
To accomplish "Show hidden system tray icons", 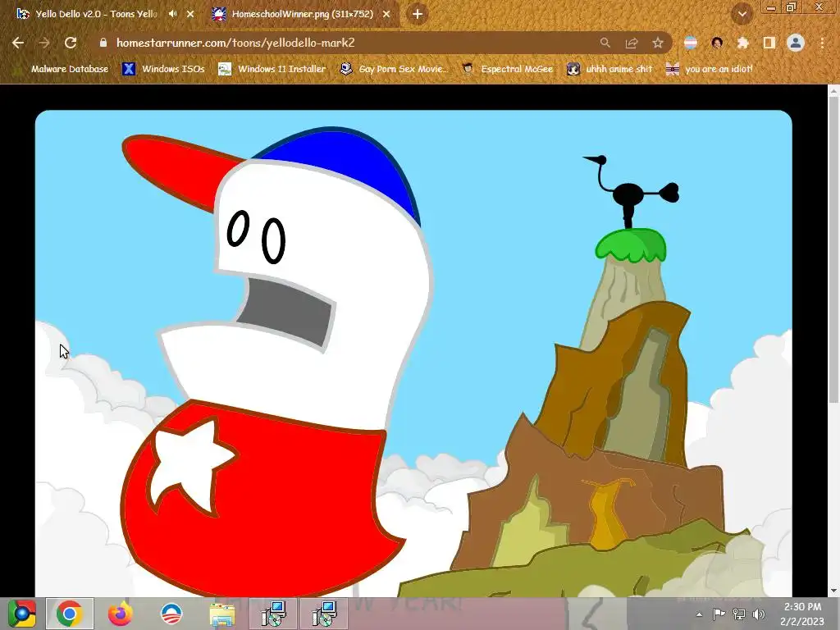I will 700,614.
